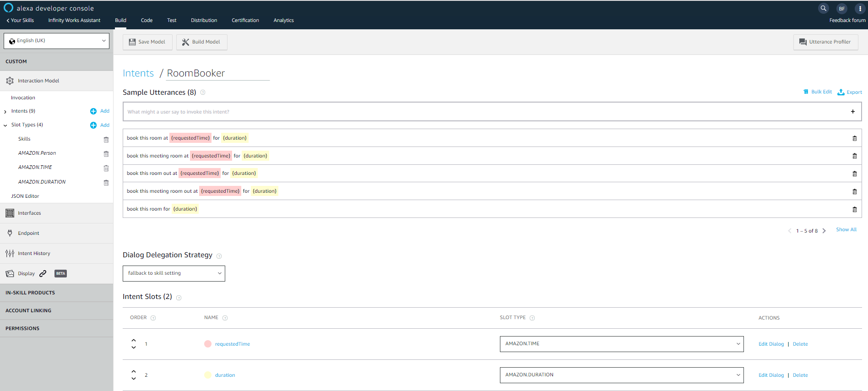Click plus icon to add sample utterance
This screenshot has height=391, width=868.
coord(852,112)
